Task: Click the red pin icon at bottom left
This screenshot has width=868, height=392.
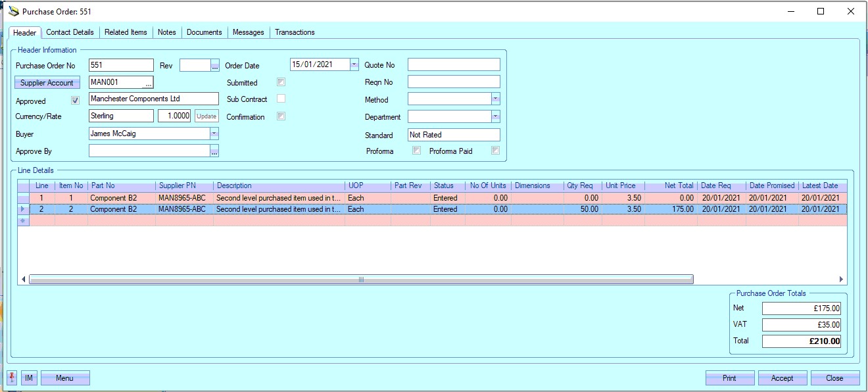Action: 12,378
